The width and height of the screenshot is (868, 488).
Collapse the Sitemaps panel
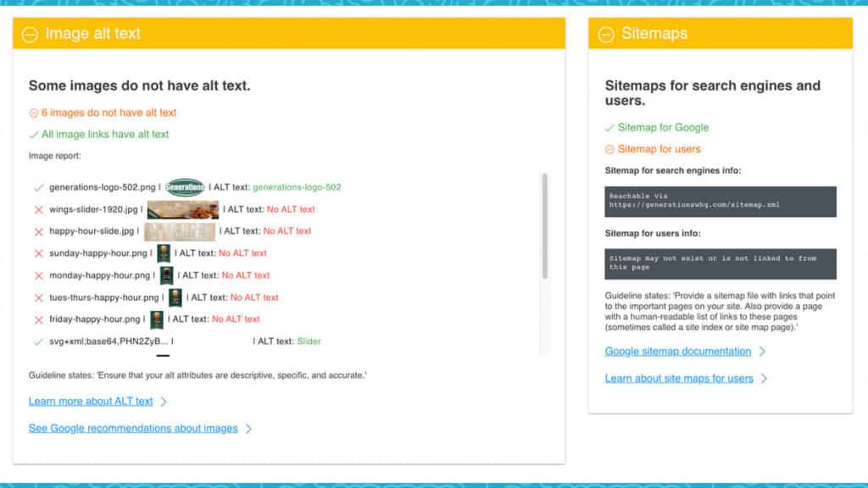pos(606,35)
